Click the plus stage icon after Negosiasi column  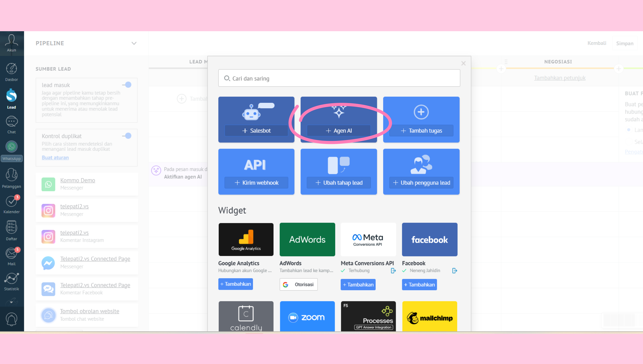pyautogui.click(x=618, y=69)
